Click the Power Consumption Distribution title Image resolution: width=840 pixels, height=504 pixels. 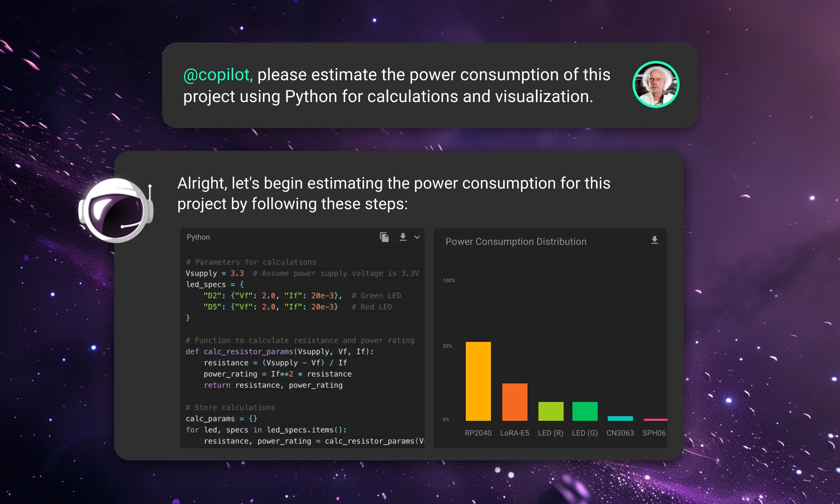[516, 242]
